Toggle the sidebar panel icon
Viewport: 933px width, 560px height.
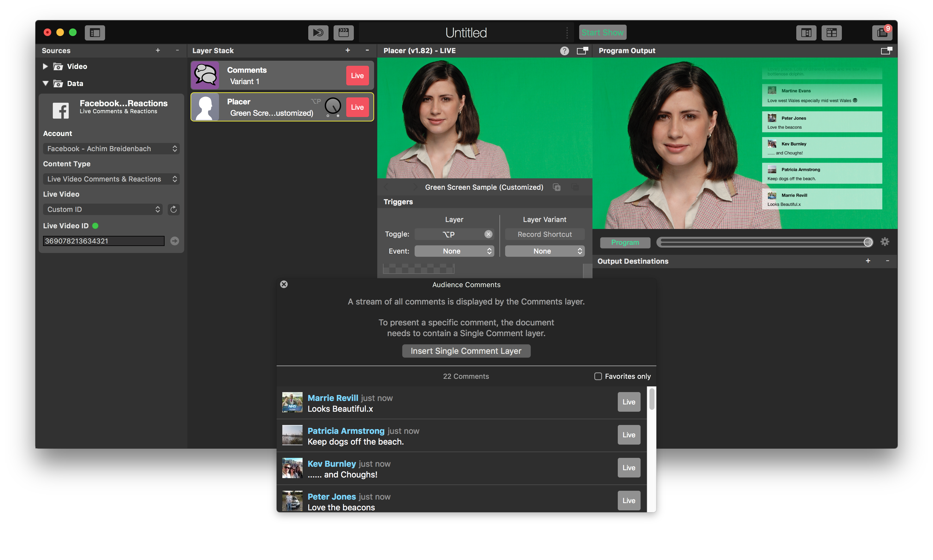95,33
